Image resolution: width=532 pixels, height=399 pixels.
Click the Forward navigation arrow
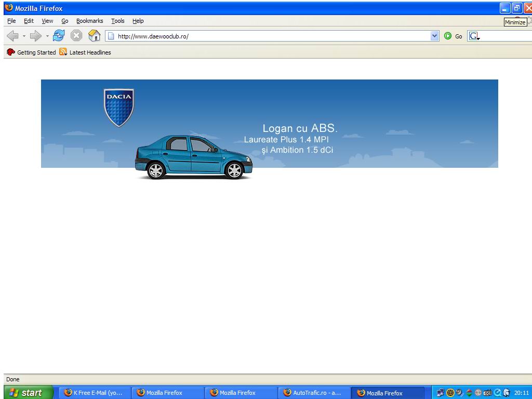click(35, 36)
